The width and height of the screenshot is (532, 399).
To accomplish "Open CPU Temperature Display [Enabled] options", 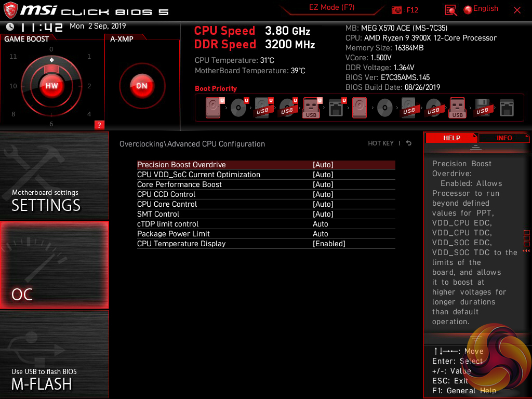I will click(x=329, y=244).
